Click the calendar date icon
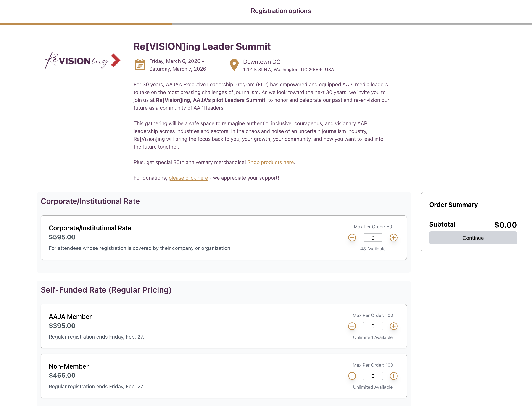This screenshot has width=532, height=406. (x=140, y=65)
